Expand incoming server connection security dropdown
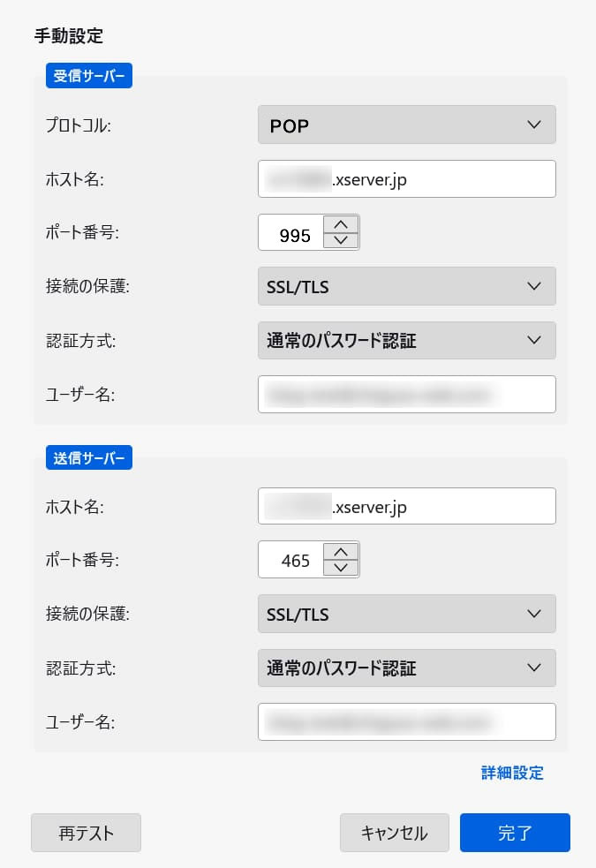This screenshot has width=596, height=868. pos(406,286)
